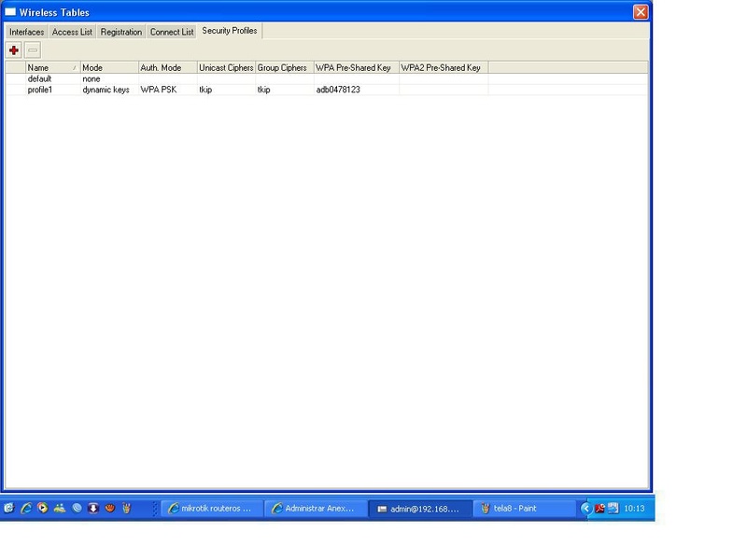Click the download arrow quick launch icon
The width and height of the screenshot is (747, 560).
tap(92, 508)
